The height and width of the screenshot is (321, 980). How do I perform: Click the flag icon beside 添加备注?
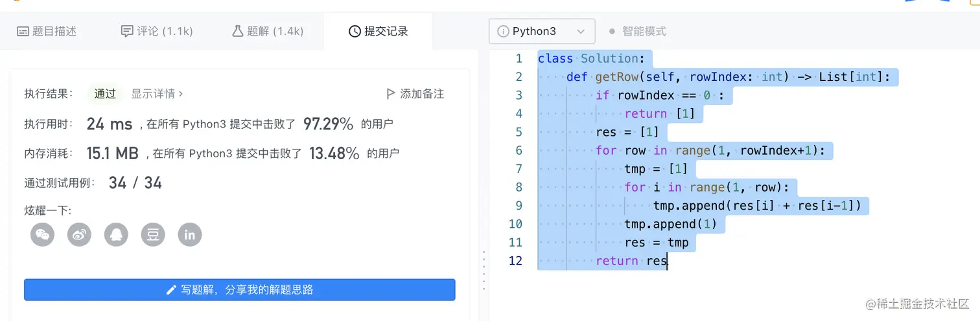pos(390,94)
